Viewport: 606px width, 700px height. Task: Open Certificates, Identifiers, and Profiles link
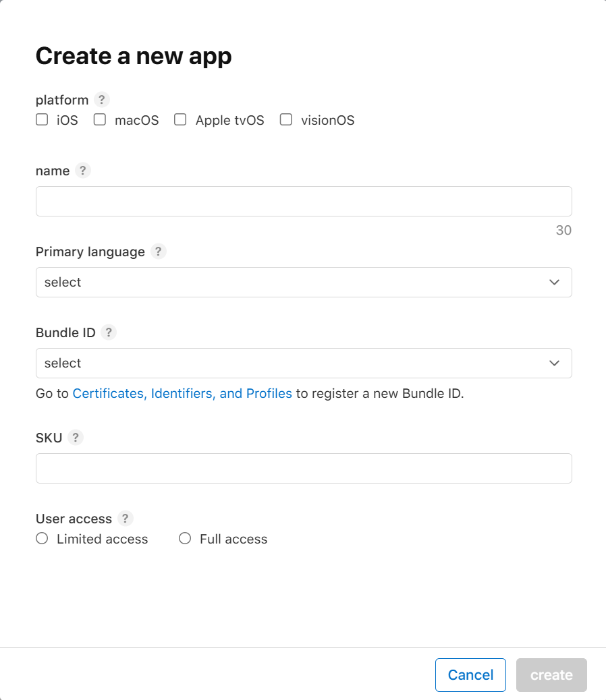click(182, 394)
